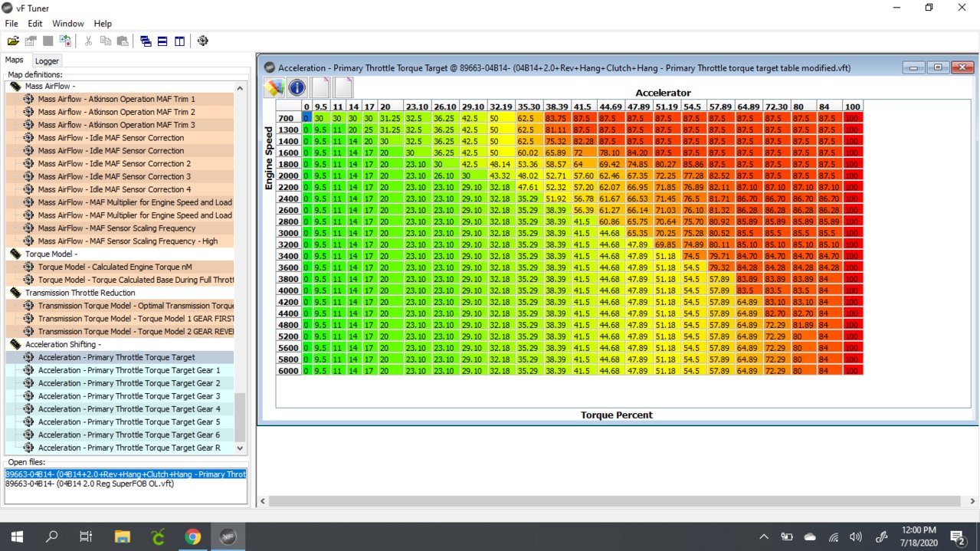Switch to the Maps tab
Screen dimensions: 980x551
(15, 60)
